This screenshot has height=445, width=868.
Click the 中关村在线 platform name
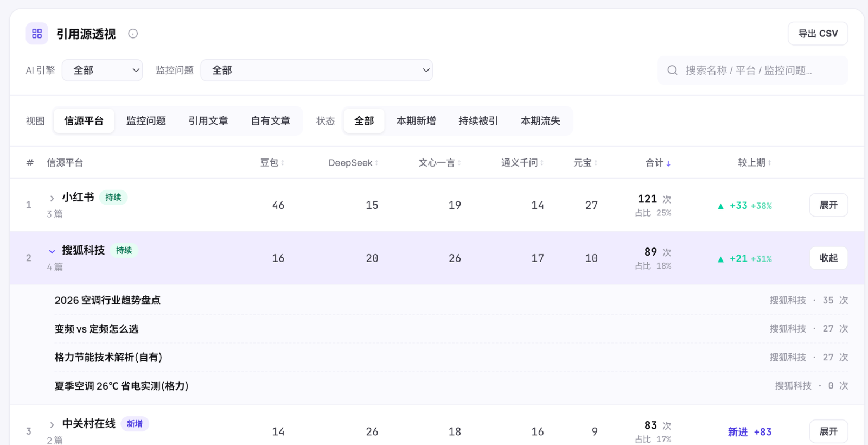(89, 424)
